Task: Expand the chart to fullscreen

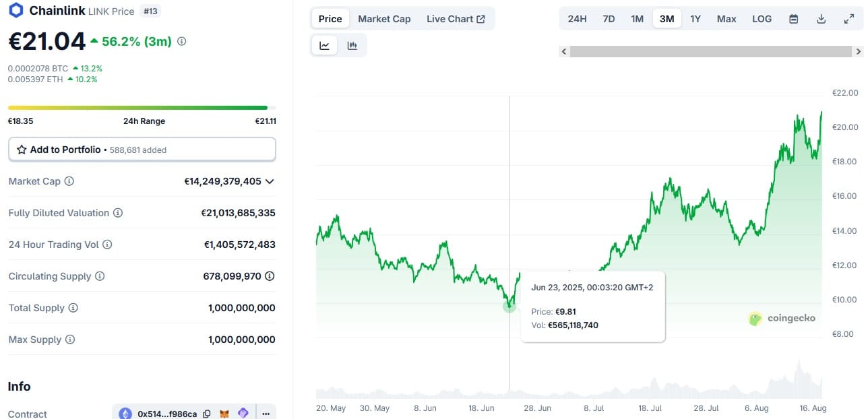Action: [x=849, y=19]
